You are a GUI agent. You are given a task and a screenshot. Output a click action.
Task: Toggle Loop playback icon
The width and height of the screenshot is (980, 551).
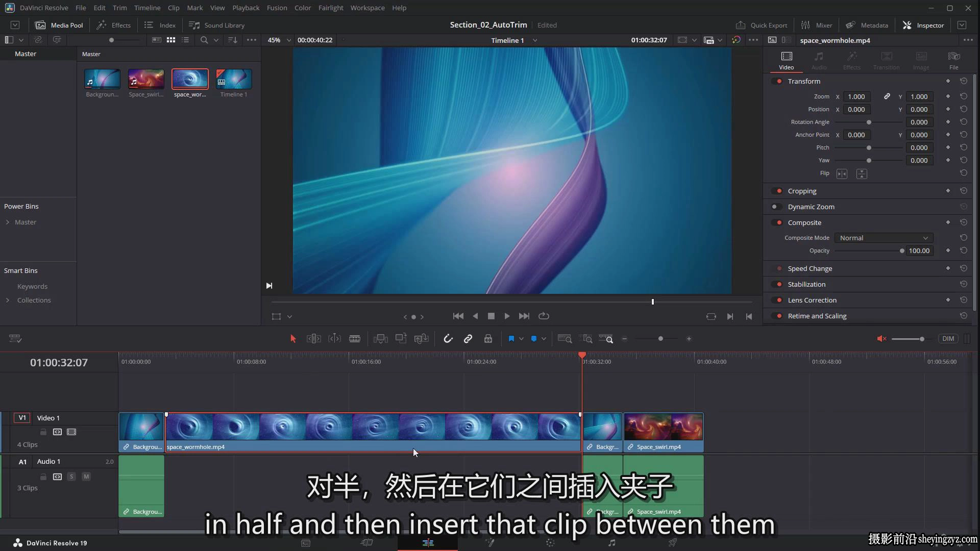coord(544,316)
